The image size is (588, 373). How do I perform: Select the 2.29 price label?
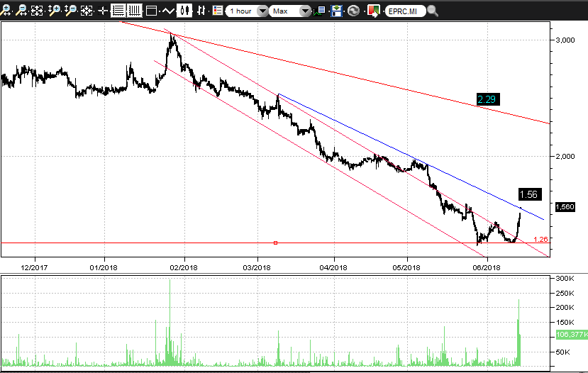488,99
